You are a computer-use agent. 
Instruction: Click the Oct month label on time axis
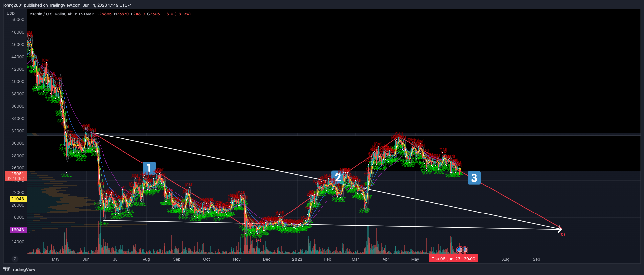(206, 259)
